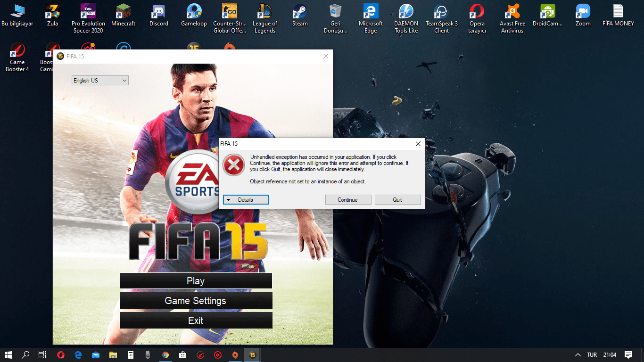This screenshot has height=362, width=644.
Task: Click the FIFA 15 taskbar button
Action: [253, 355]
